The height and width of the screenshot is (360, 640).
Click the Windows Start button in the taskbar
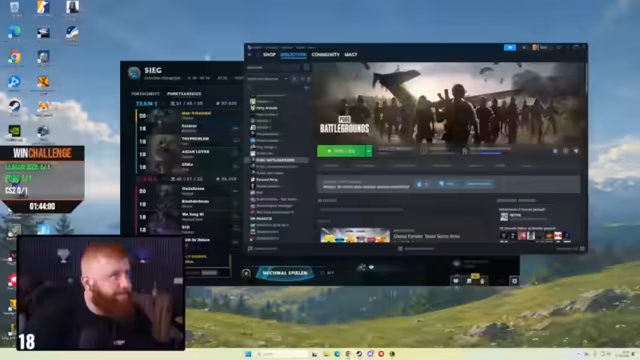click(248, 354)
